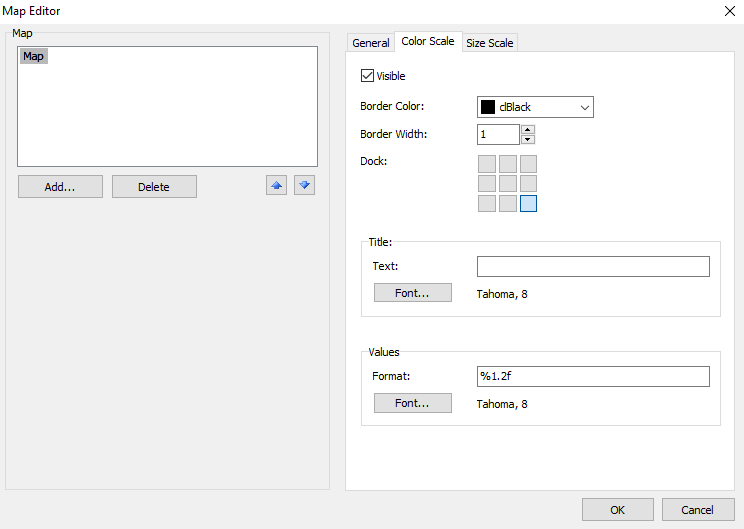Switch to the General tab
744x529 pixels.
(371, 43)
